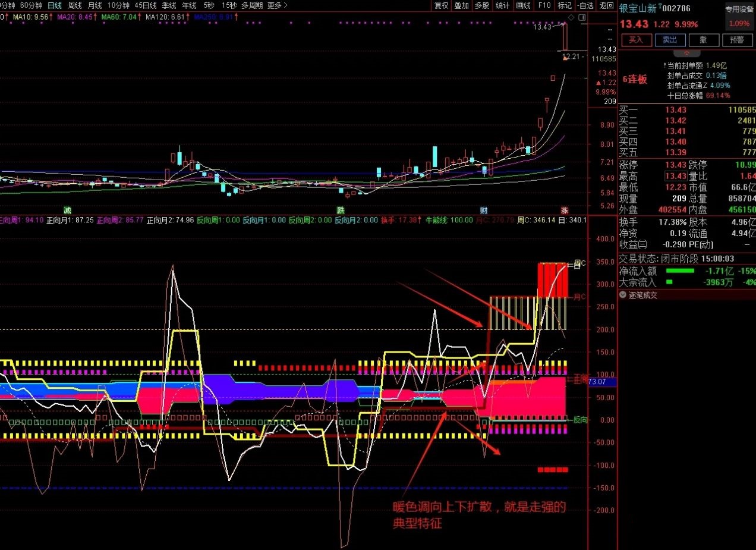Image resolution: width=756 pixels, height=550 pixels.
Task: Click the 6连板 label
Action: pyautogui.click(x=635, y=80)
